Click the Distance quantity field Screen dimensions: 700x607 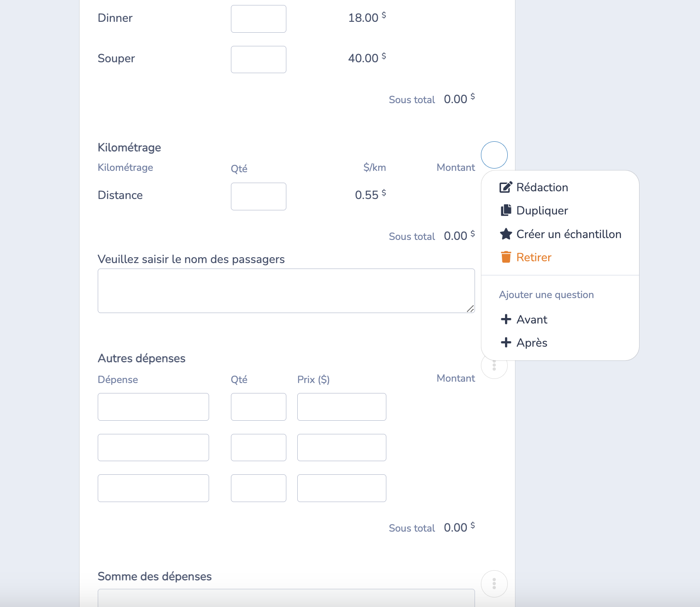258,196
